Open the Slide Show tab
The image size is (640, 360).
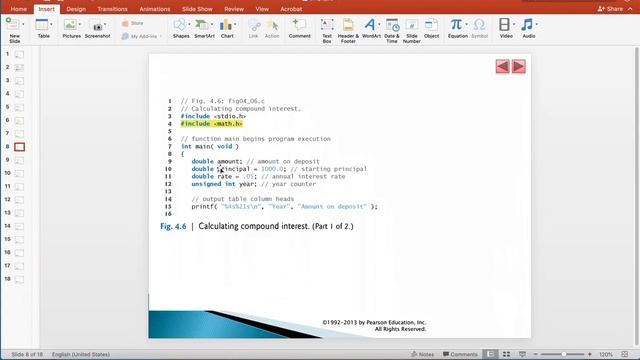pos(197,9)
